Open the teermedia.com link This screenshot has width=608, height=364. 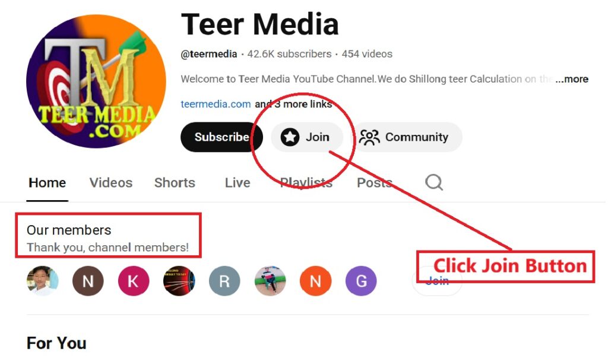pyautogui.click(x=216, y=104)
